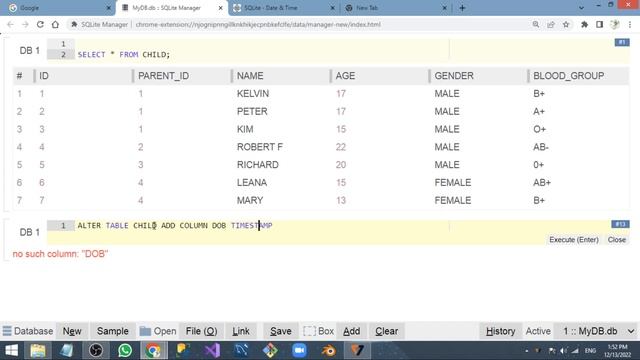Clear the boxes with Clear

pos(387,331)
